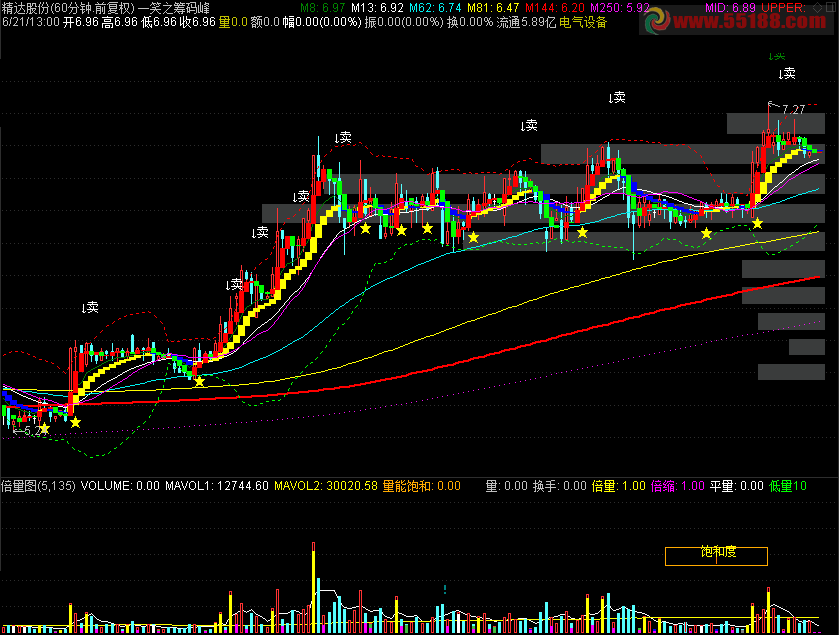Click the green 卖 sell marker
The image size is (839, 635).
776,56
